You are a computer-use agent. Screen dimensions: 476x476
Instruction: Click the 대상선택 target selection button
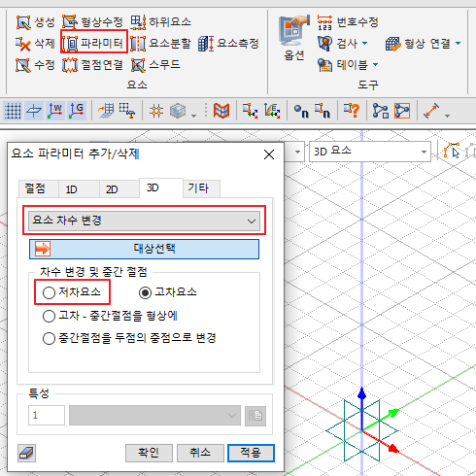[x=144, y=249]
